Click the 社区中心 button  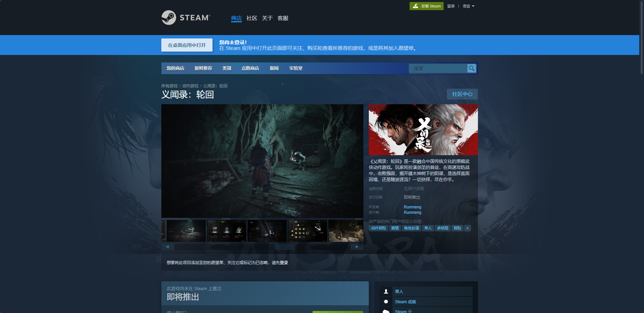pyautogui.click(x=462, y=94)
